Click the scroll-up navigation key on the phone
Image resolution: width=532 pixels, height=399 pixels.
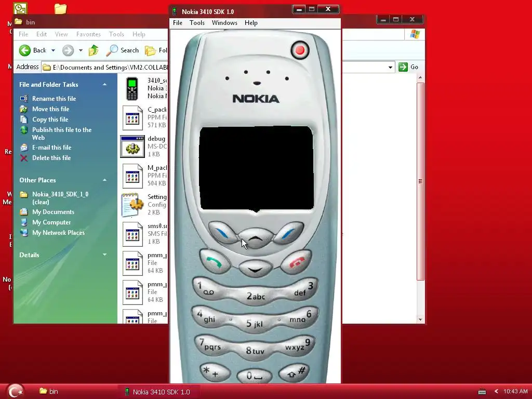pyautogui.click(x=256, y=238)
